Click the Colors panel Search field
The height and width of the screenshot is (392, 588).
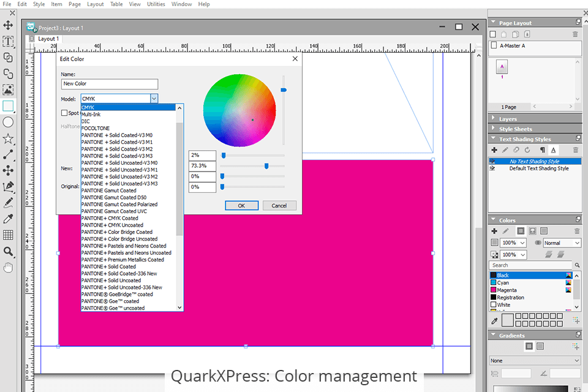532,265
